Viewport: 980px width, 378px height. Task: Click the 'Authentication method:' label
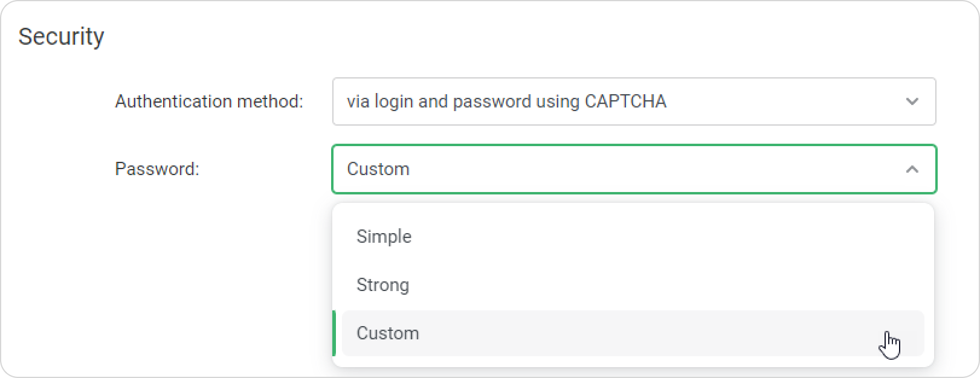tap(209, 101)
